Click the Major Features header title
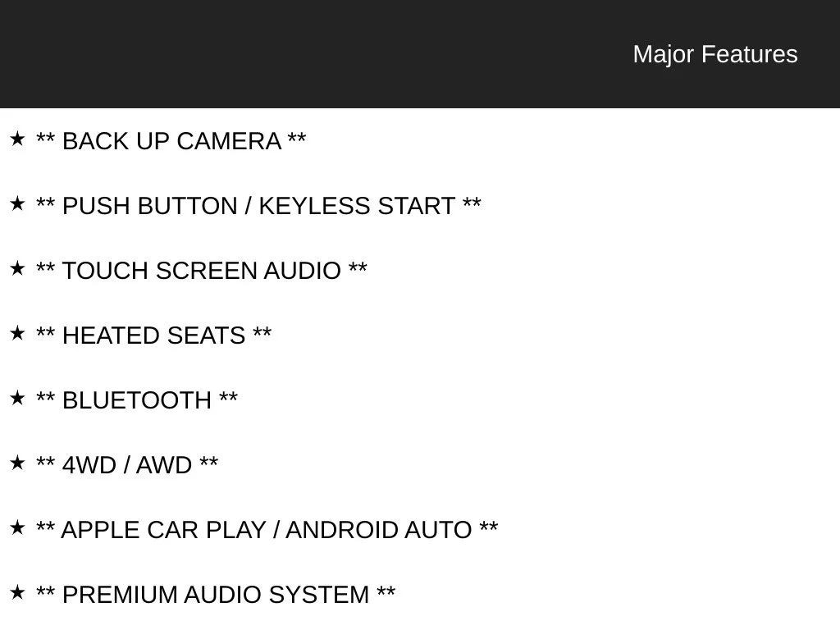 tap(715, 54)
